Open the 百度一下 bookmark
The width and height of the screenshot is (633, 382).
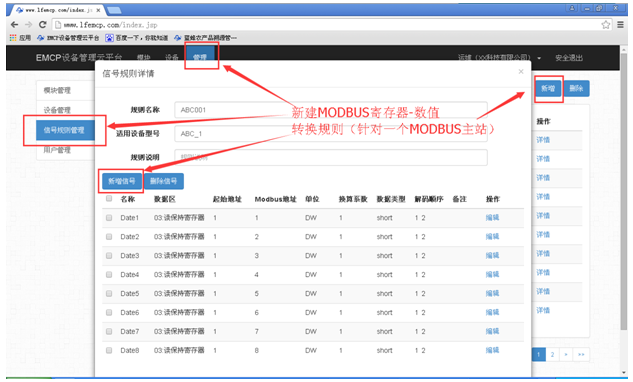(137, 38)
